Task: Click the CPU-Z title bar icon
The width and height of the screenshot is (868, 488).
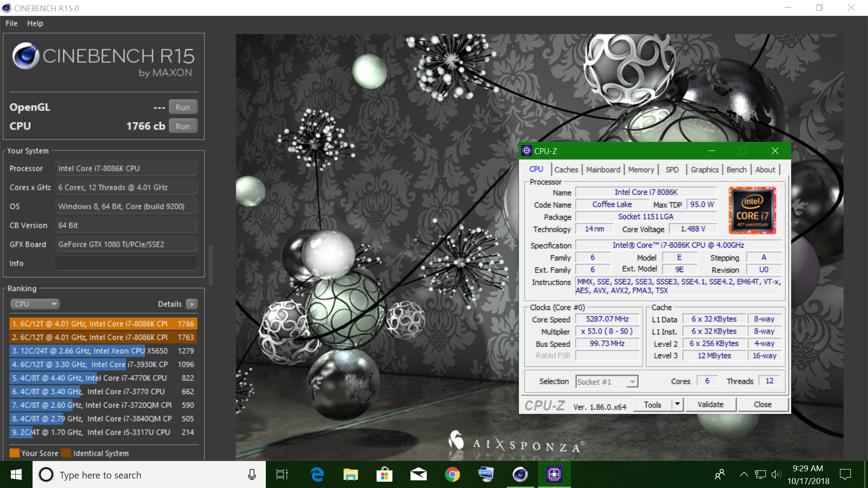Action: (527, 151)
